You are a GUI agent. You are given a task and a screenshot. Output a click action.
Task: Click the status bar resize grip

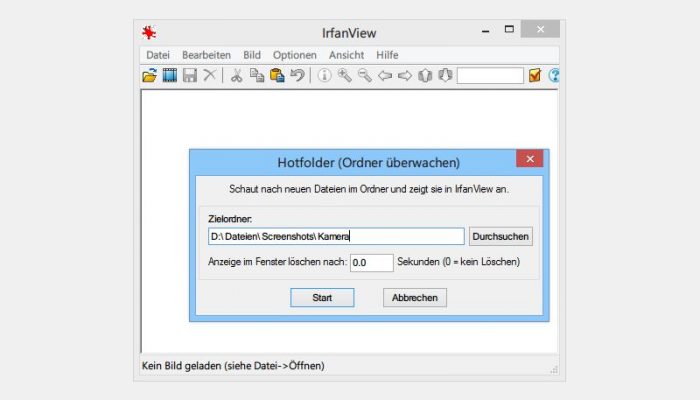coord(554,369)
